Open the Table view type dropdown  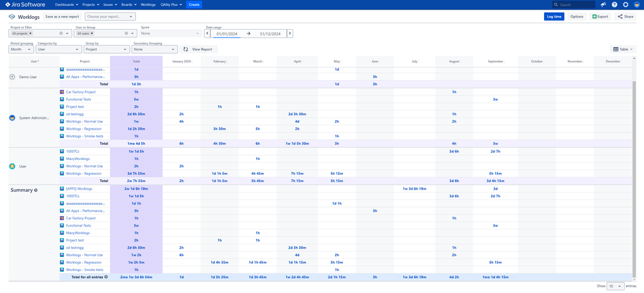623,49
